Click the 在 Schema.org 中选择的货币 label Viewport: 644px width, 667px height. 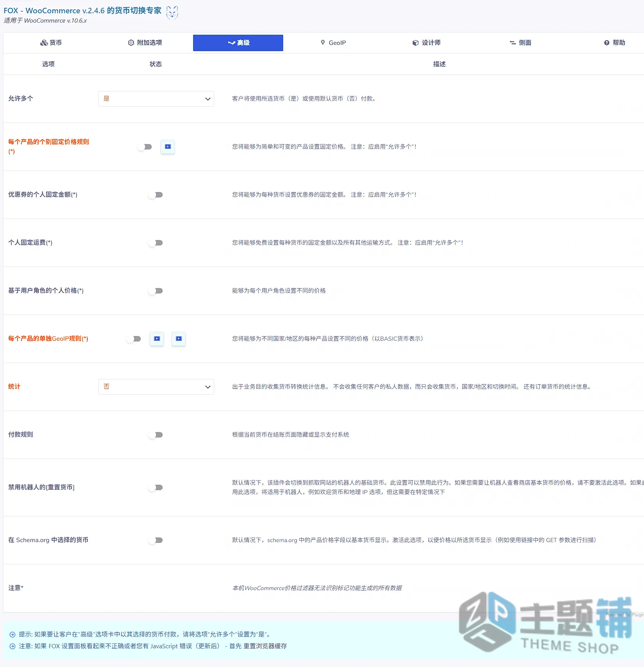tap(48, 540)
